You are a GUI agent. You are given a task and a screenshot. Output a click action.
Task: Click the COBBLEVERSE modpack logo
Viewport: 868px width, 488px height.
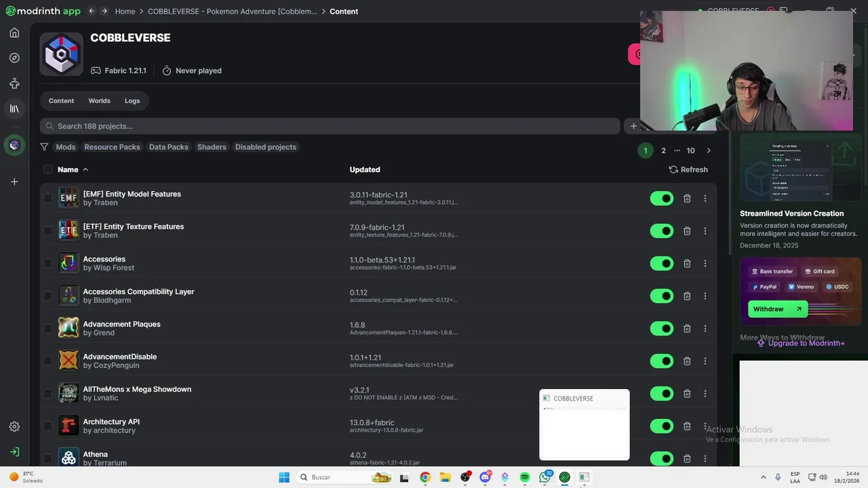[62, 54]
